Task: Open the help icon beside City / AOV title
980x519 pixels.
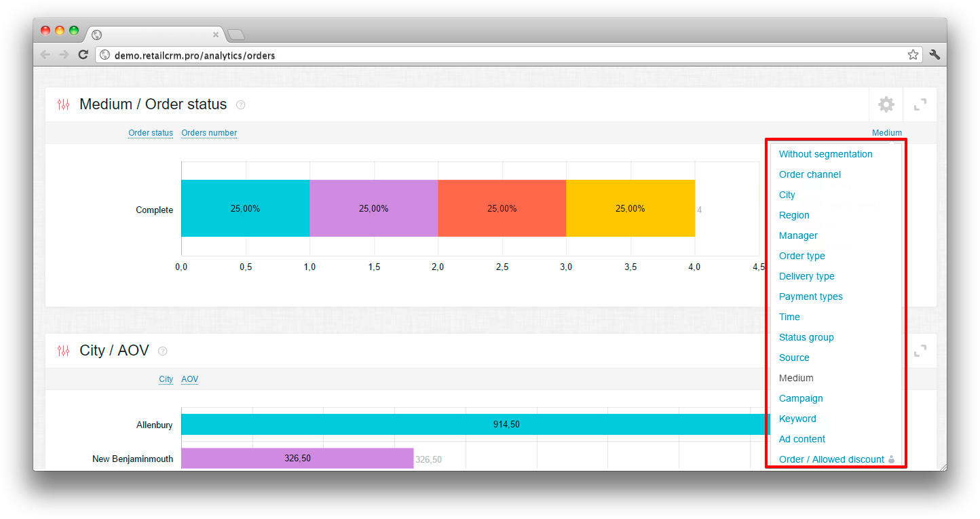Action: coord(162,351)
